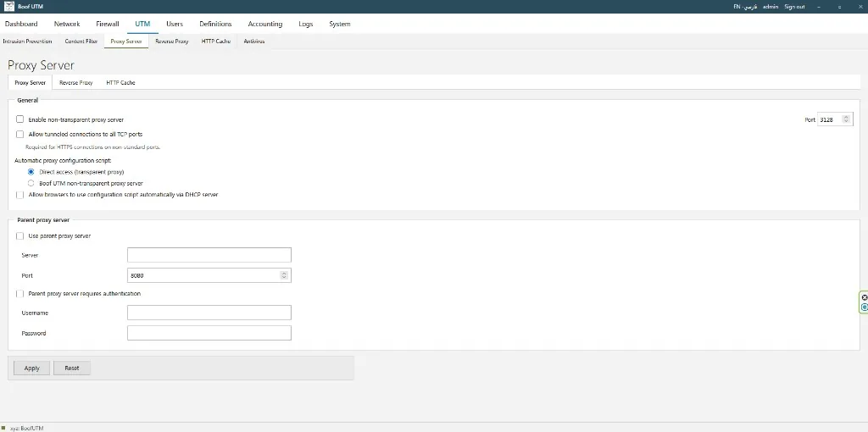Adjust the General Port 3128 spinner arrows
The image size is (868, 432).
pyautogui.click(x=846, y=119)
